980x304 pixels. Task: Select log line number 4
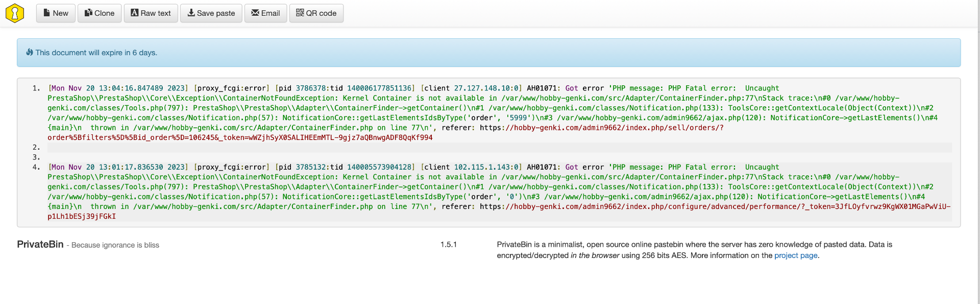point(36,167)
